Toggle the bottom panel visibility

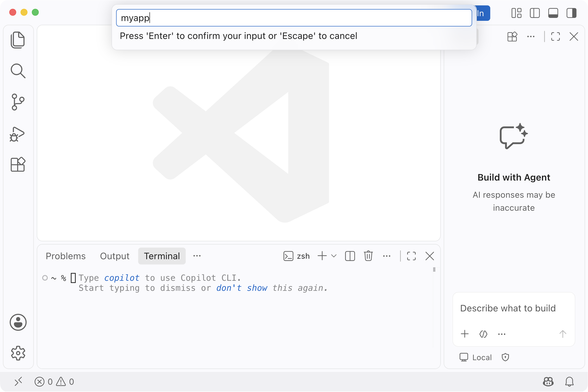click(553, 13)
